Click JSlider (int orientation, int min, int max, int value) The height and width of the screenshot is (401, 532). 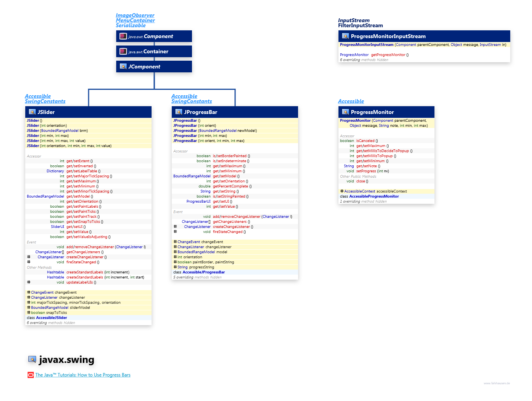pyautogui.click(x=69, y=146)
